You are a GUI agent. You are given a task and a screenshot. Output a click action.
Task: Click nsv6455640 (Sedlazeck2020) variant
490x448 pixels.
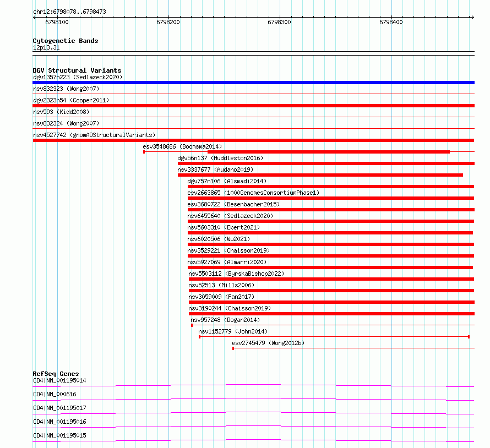pos(230,216)
